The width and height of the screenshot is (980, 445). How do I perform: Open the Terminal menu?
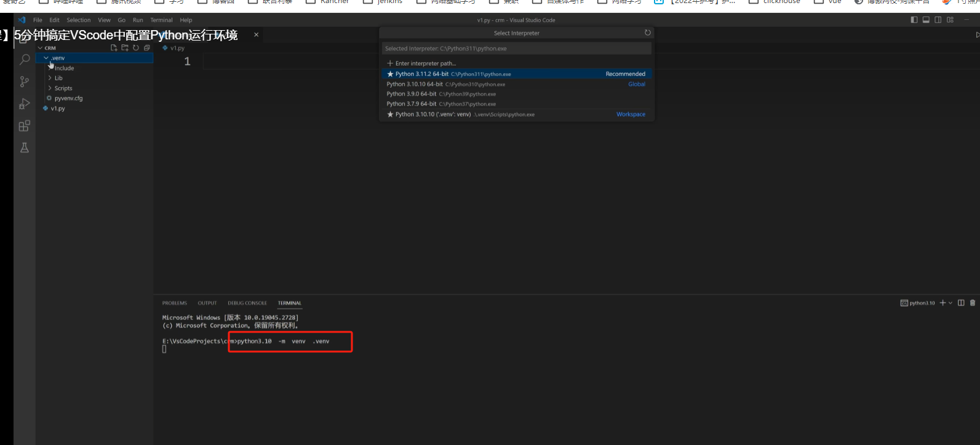pos(161,20)
